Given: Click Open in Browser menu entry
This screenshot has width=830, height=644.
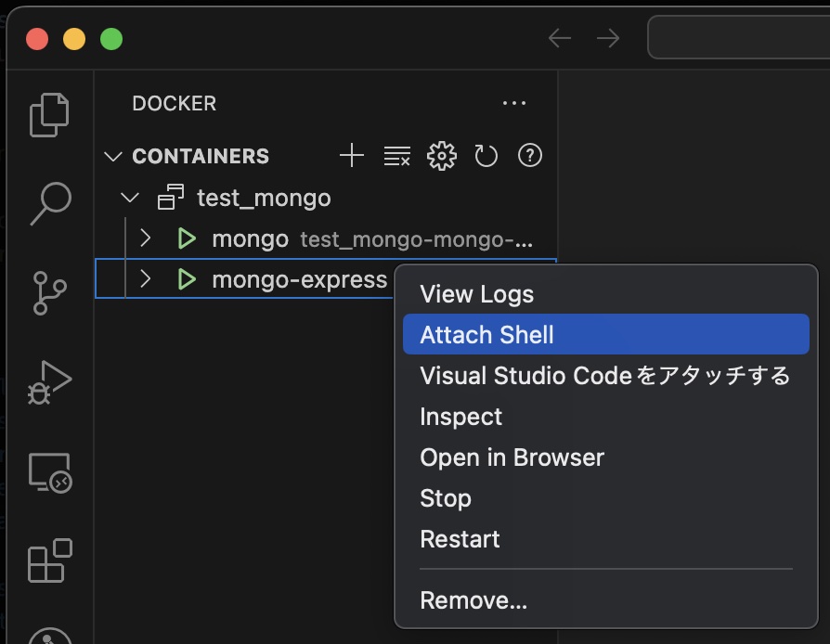Looking at the screenshot, I should [x=512, y=457].
